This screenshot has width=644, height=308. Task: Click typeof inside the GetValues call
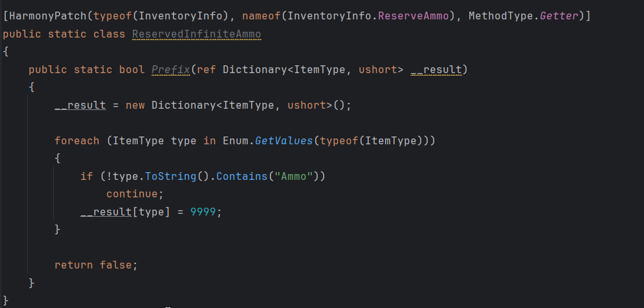339,141
